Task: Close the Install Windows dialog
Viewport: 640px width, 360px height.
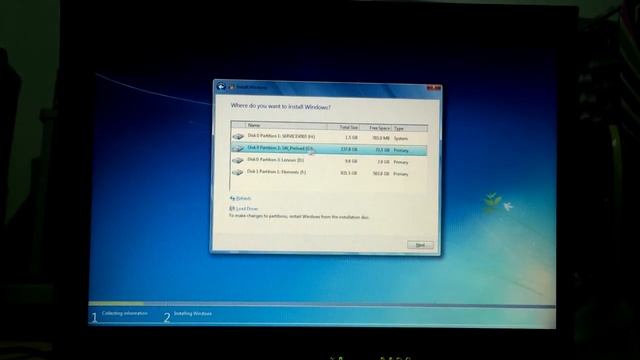Action: [x=434, y=88]
